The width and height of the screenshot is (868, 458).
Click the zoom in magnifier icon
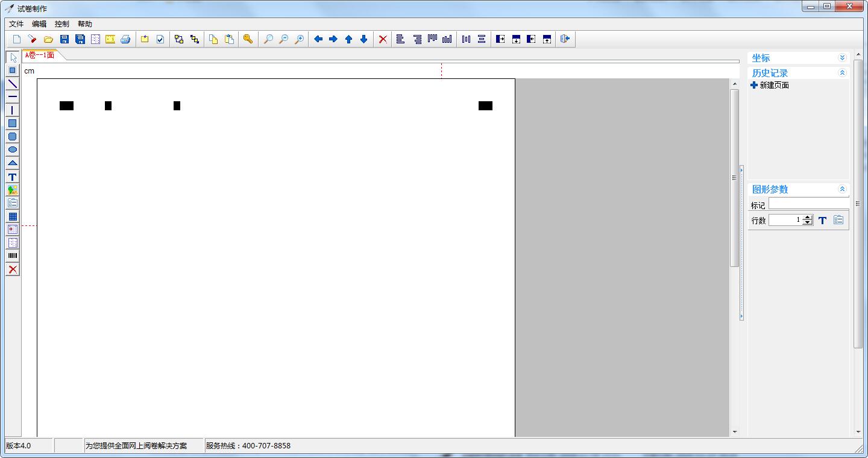[299, 39]
